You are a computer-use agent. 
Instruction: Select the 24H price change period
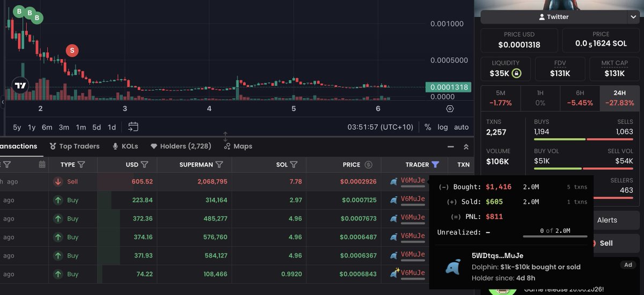619,98
